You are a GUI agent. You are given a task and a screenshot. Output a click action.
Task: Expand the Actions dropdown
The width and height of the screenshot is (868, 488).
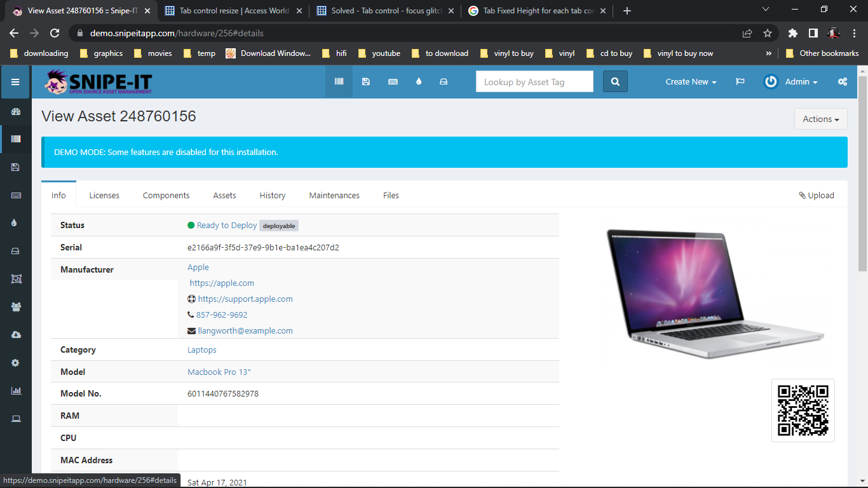tap(821, 119)
